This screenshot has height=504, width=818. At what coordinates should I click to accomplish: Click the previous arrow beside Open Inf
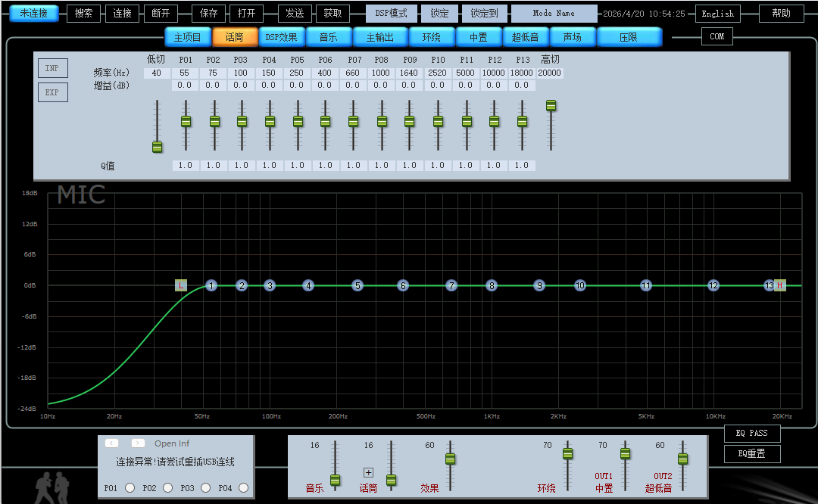(112, 443)
